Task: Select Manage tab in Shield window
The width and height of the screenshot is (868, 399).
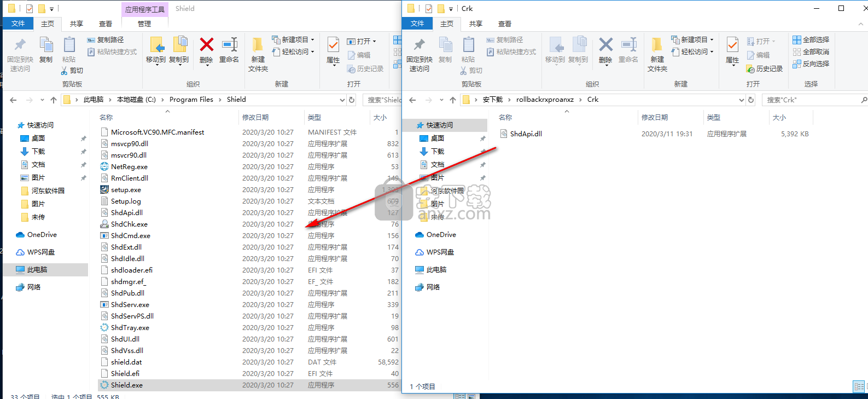Action: (x=144, y=24)
